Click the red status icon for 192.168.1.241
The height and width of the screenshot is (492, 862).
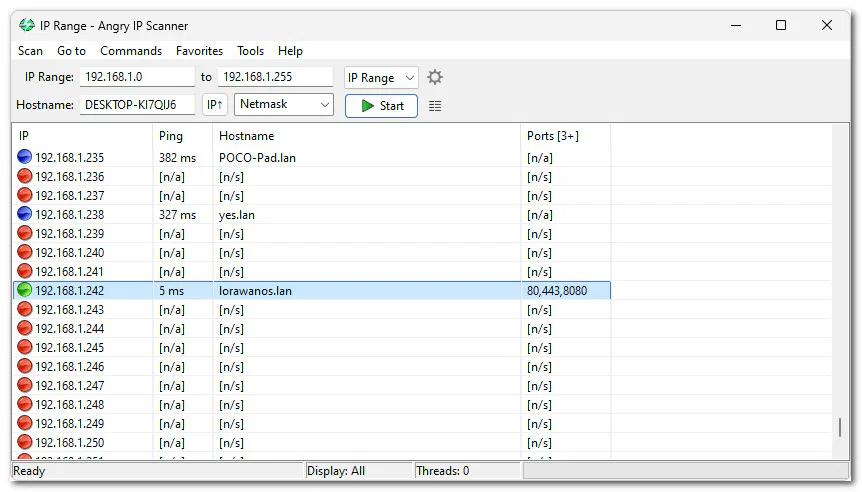(x=24, y=270)
